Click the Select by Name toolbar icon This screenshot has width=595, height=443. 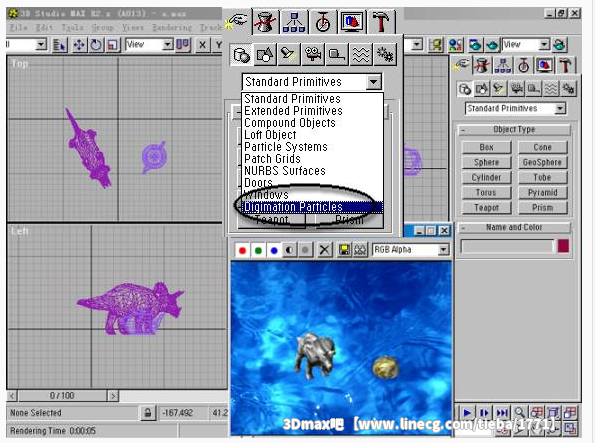pyautogui.click(x=59, y=45)
